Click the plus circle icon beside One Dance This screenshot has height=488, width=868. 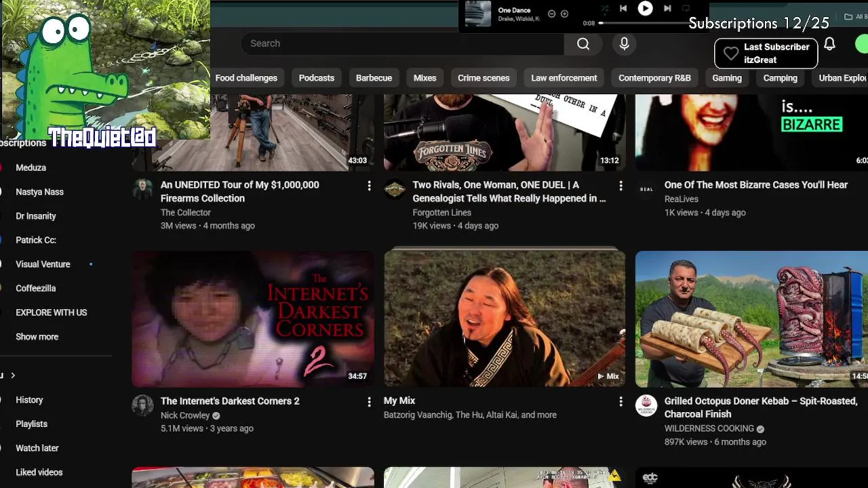click(x=564, y=14)
